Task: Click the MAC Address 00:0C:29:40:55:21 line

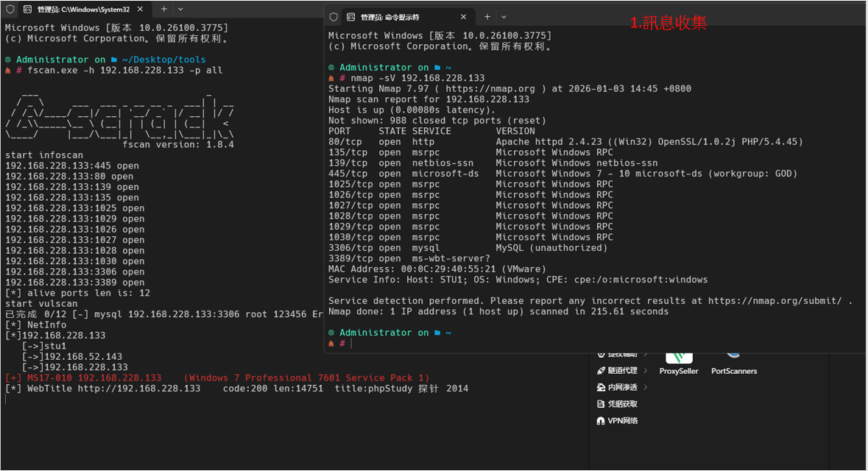Action: click(437, 269)
